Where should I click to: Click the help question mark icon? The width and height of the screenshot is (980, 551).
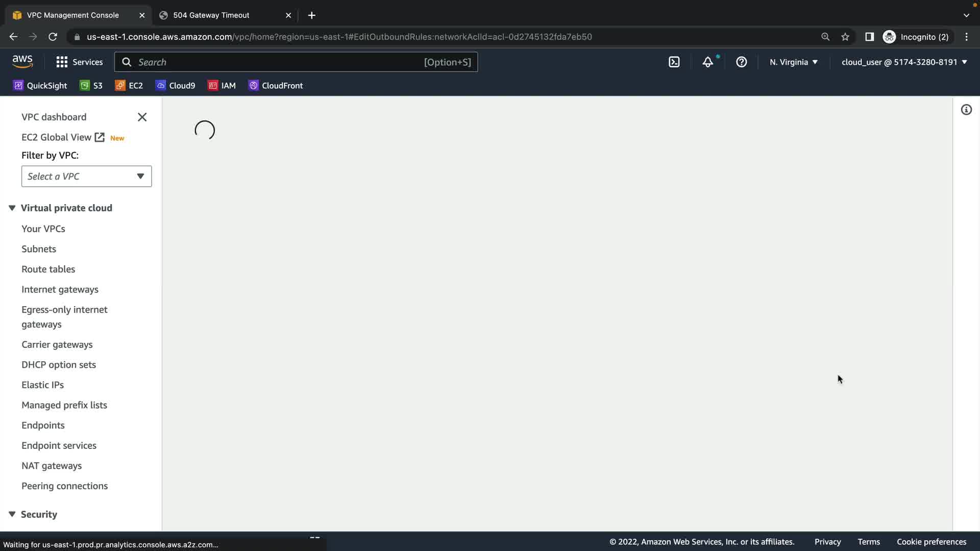(x=741, y=62)
